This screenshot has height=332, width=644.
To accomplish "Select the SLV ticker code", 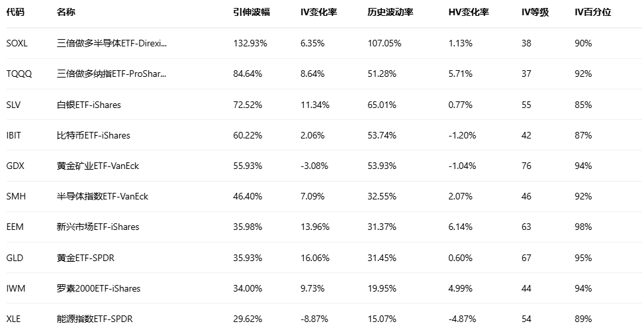I will click(15, 105).
